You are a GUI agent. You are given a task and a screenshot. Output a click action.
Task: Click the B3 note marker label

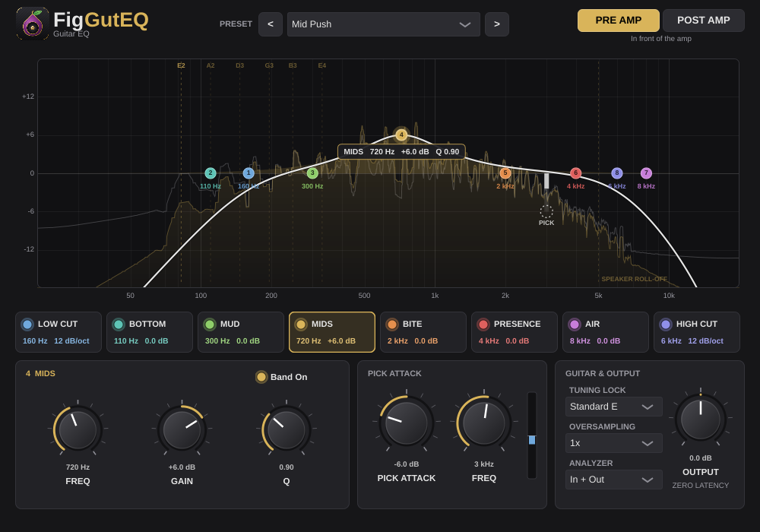293,65
